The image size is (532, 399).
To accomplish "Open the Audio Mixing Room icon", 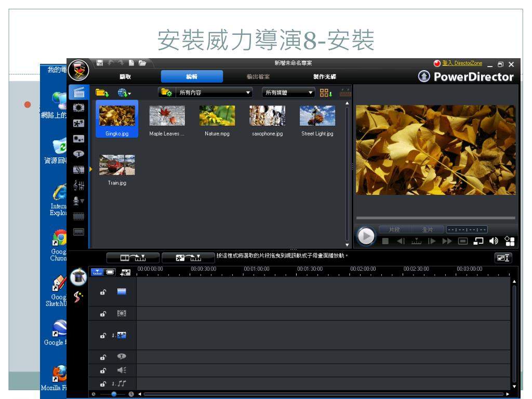I will point(79,185).
